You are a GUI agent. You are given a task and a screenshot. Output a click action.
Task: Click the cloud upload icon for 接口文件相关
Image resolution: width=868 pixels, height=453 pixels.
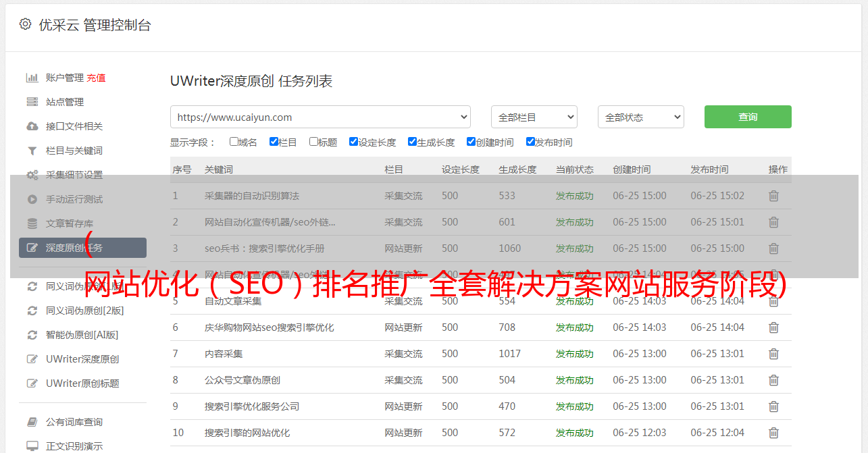point(32,126)
